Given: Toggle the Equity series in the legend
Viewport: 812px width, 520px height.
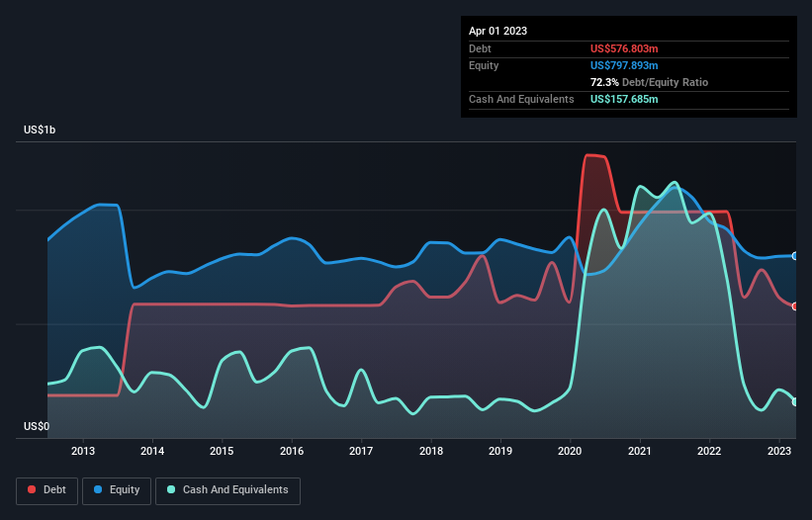Looking at the screenshot, I should [x=117, y=490].
